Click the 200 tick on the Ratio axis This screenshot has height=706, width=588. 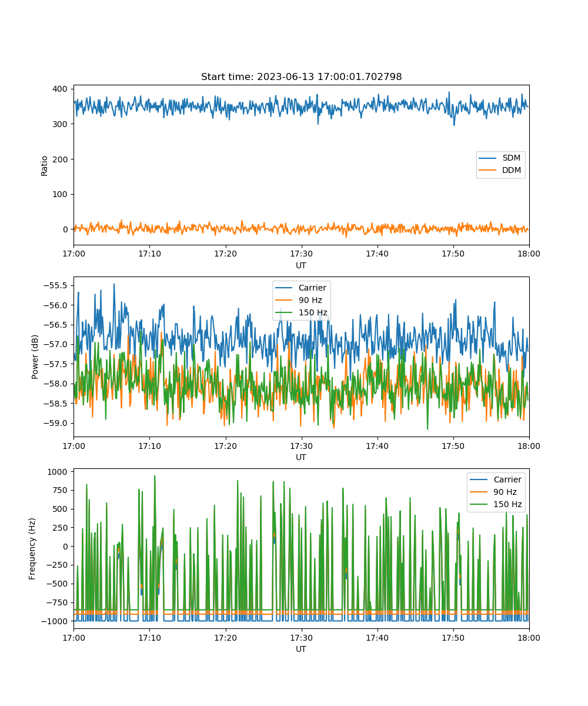click(x=59, y=159)
